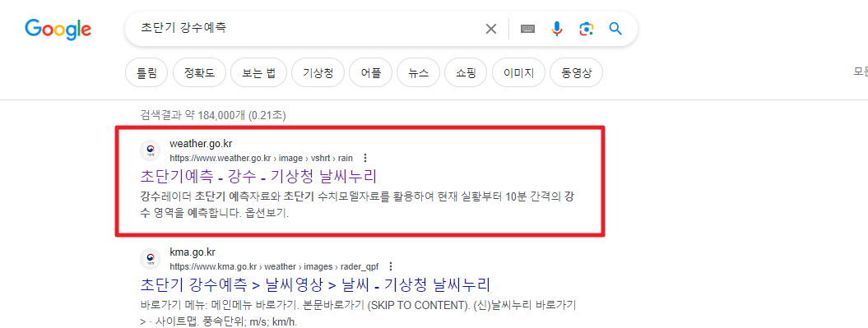Switch to the 쇼핑 results tab

[x=466, y=72]
